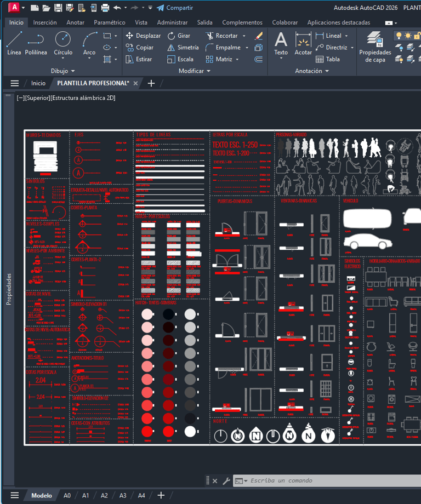Select the Escala tool
The image size is (421, 504).
[x=180, y=59]
